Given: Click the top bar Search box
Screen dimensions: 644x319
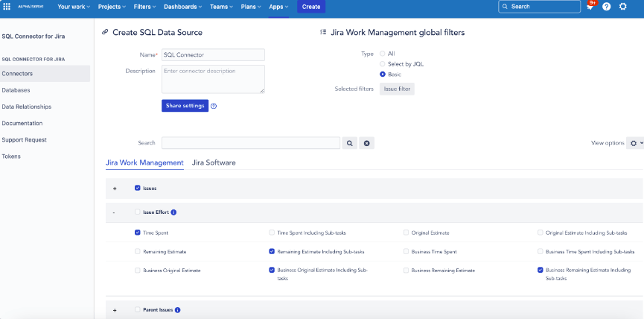Looking at the screenshot, I should (539, 7).
